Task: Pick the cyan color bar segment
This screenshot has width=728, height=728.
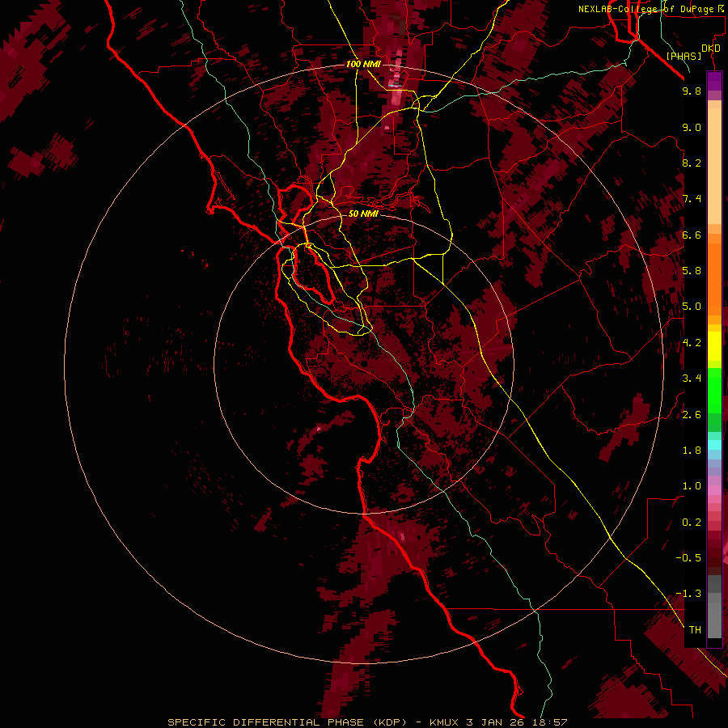Action: (714, 445)
